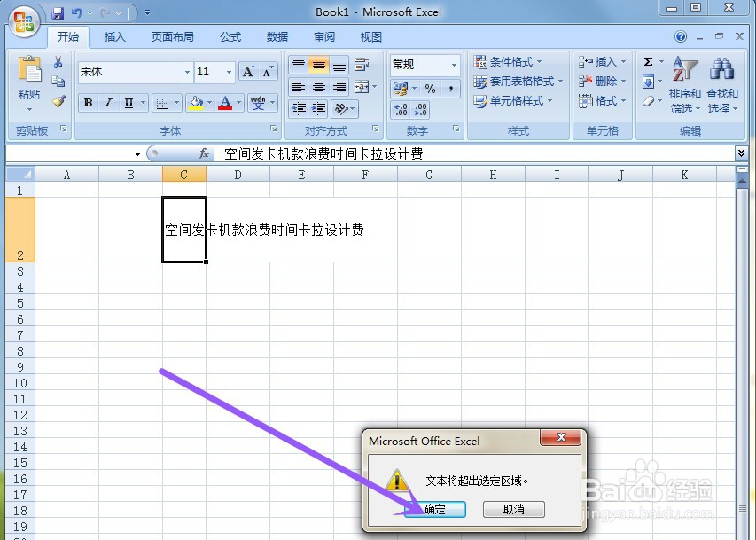The image size is (756, 540).
Task: Expand the formula bar
Action: pyautogui.click(x=741, y=153)
